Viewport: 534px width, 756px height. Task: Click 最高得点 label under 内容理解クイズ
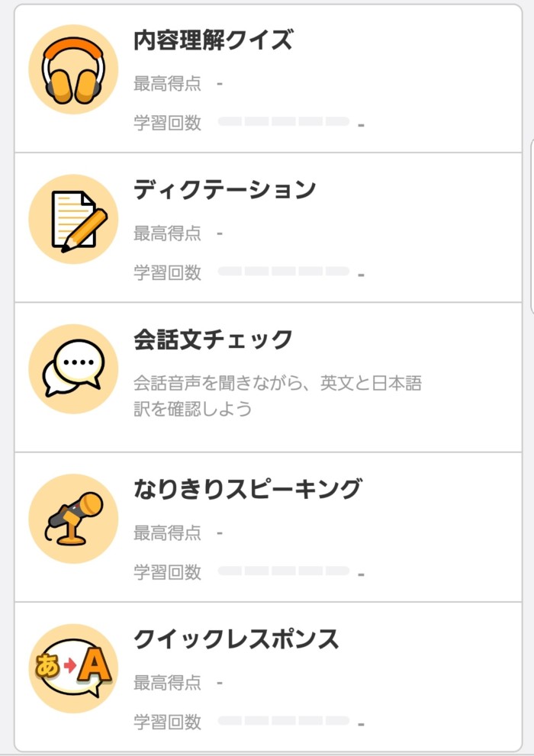coord(167,84)
